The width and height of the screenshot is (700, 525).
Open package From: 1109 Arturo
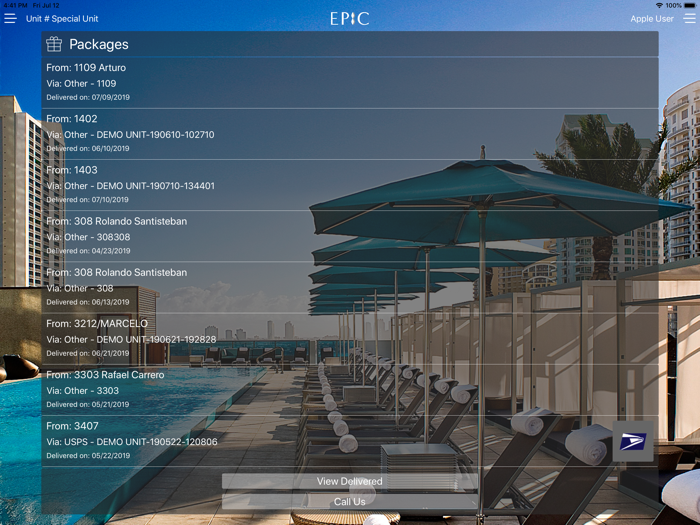350,83
